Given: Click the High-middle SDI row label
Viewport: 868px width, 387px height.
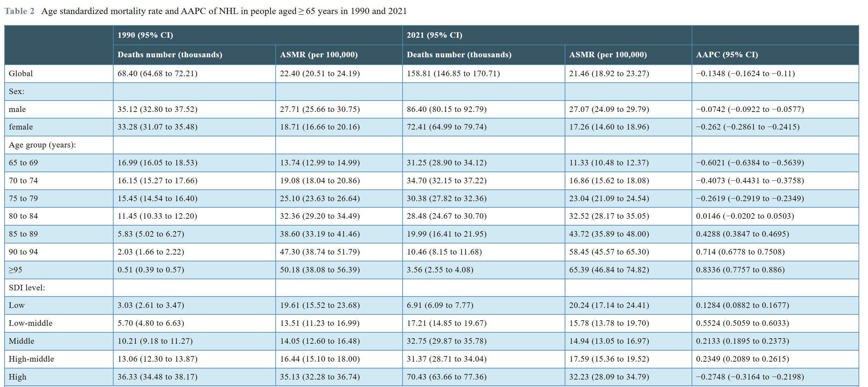Looking at the screenshot, I should tap(31, 359).
